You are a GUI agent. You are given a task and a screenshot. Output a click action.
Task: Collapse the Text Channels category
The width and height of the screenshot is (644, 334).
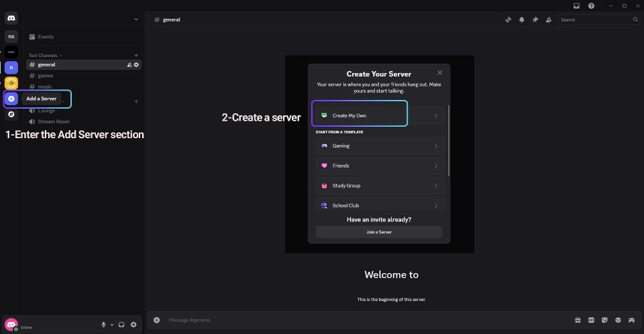45,56
